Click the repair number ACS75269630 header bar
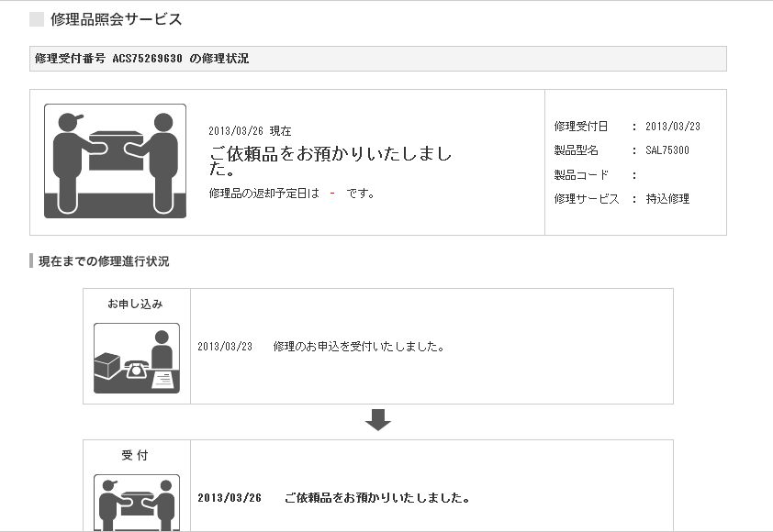 (x=378, y=59)
